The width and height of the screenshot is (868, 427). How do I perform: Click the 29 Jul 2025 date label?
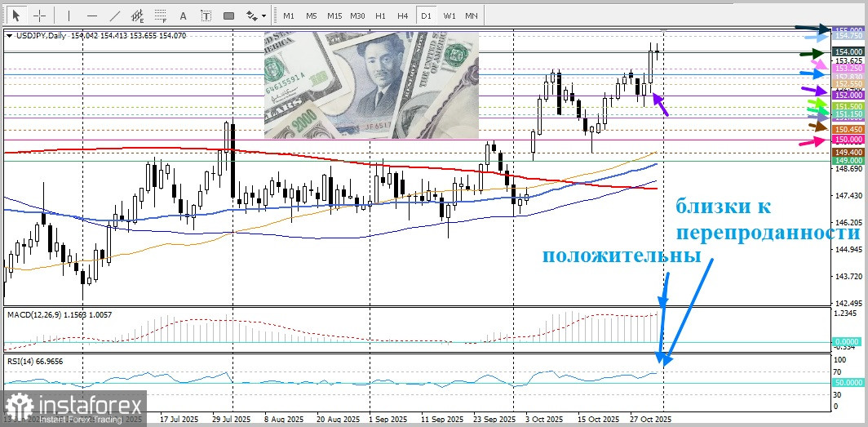233,420
